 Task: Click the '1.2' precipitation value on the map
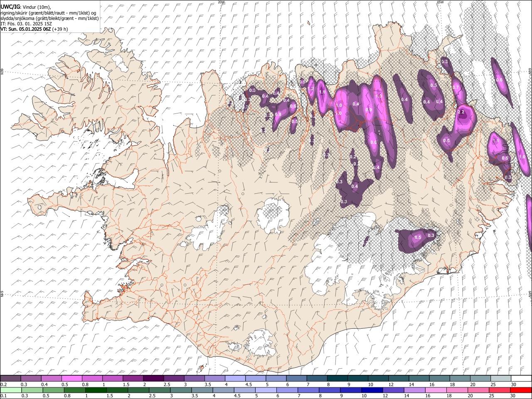pyautogui.click(x=310, y=89)
